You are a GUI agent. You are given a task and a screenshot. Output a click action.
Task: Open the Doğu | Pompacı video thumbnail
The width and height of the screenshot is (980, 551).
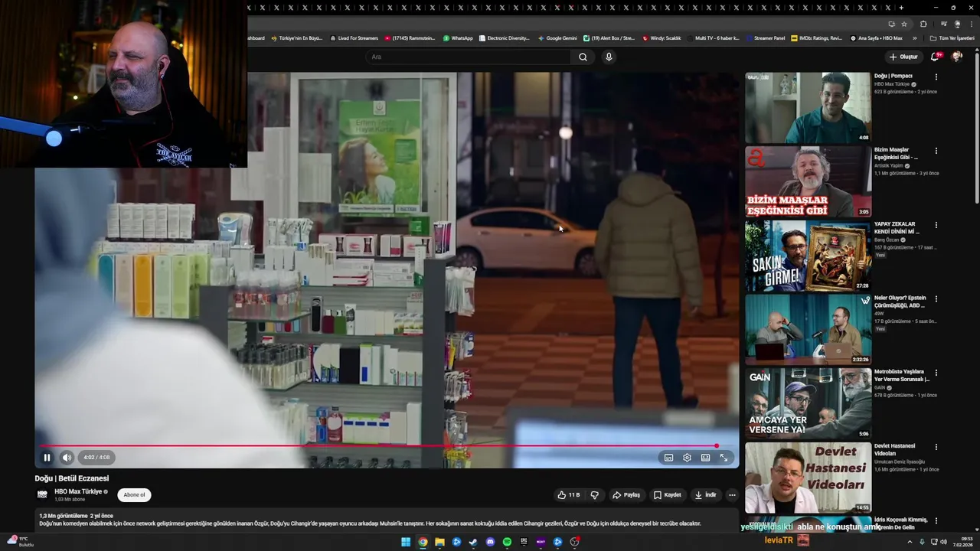808,108
